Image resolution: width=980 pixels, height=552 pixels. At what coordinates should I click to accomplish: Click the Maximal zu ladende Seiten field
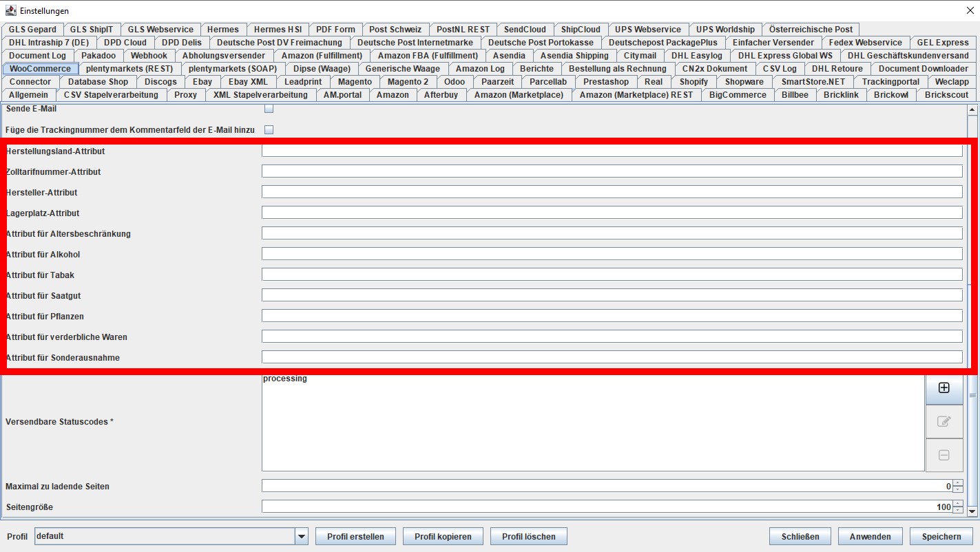pos(607,487)
